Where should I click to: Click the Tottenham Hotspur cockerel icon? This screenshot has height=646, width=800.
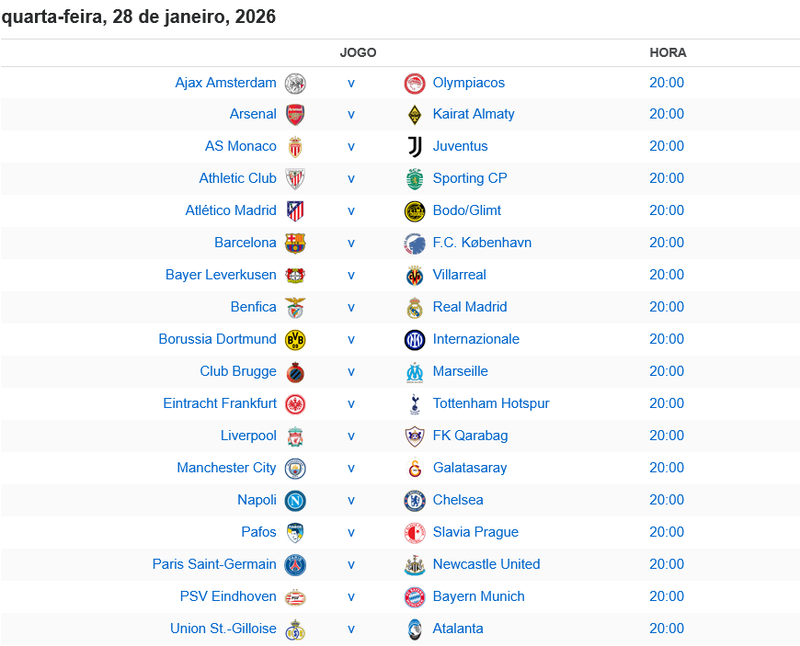coord(414,404)
